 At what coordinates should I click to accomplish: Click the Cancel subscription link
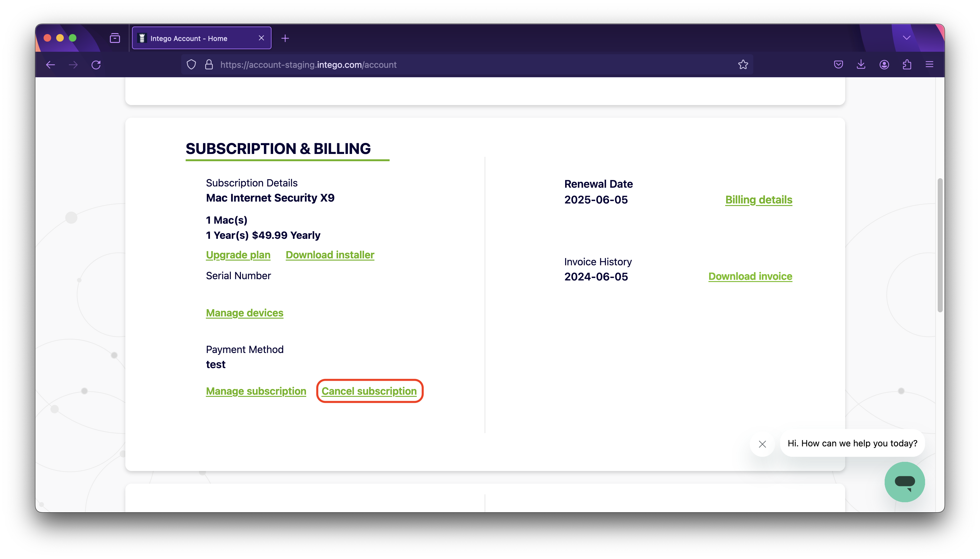(369, 391)
